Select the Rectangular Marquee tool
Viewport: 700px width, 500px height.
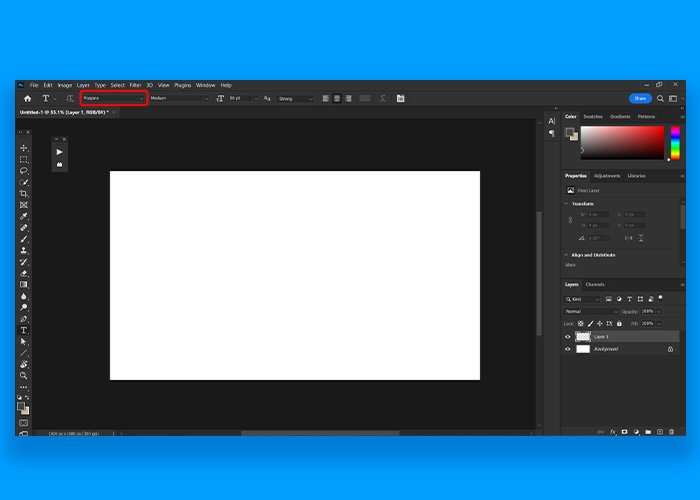coord(24,160)
